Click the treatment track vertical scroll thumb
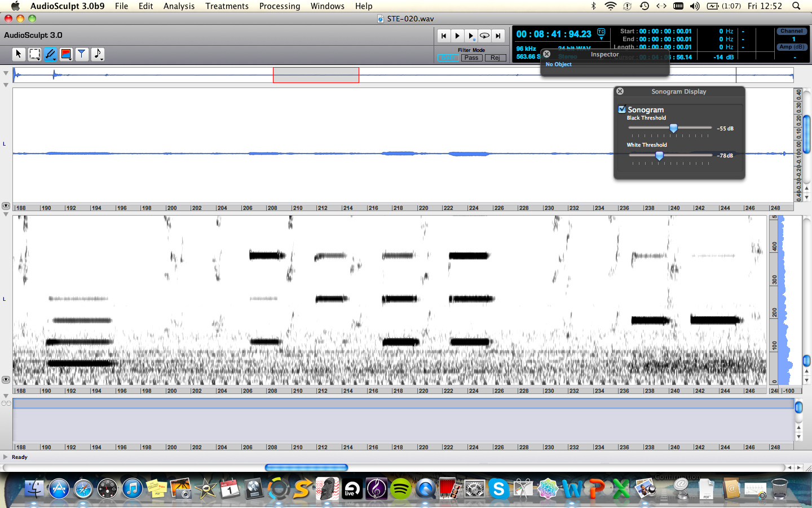The height and width of the screenshot is (508, 812). (798, 407)
